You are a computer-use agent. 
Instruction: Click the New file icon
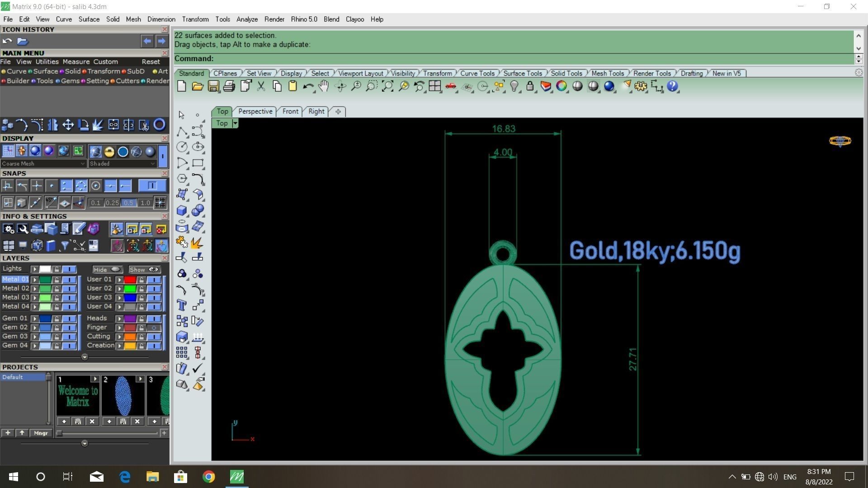click(182, 86)
